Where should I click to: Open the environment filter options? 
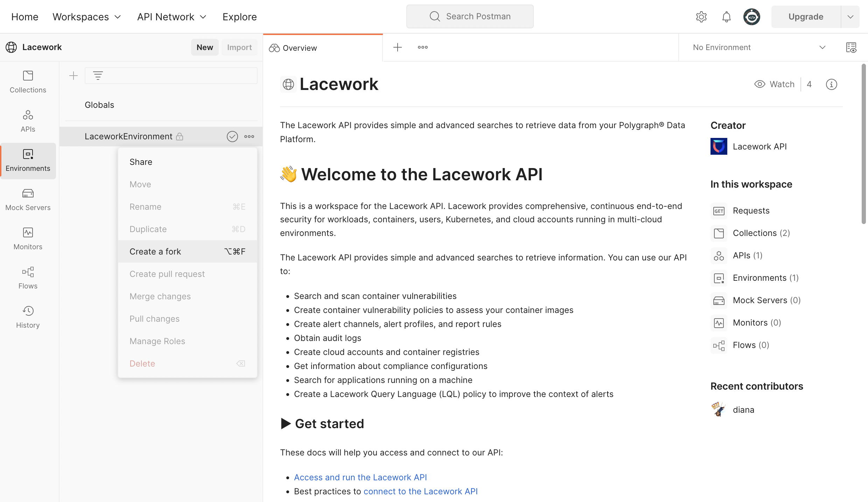(97, 75)
